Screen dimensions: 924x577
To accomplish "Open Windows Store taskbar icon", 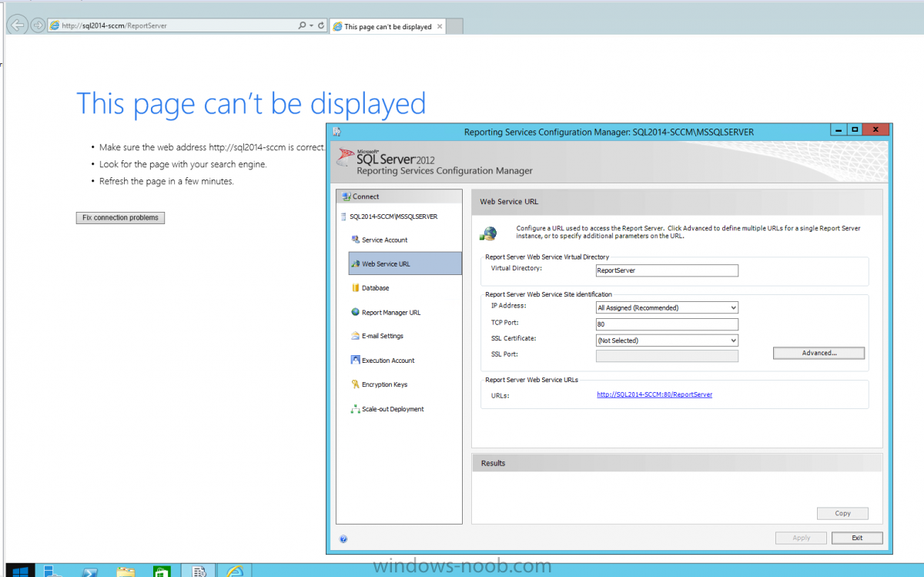I will click(x=162, y=571).
